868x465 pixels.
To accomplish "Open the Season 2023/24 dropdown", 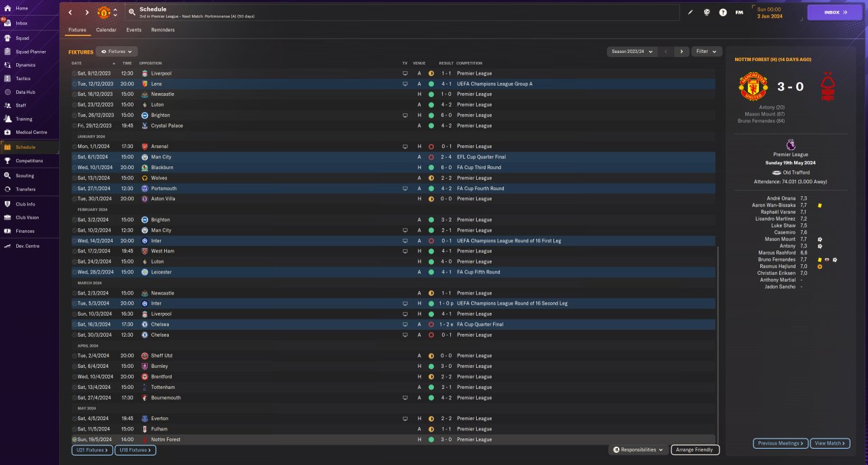I will coord(632,52).
